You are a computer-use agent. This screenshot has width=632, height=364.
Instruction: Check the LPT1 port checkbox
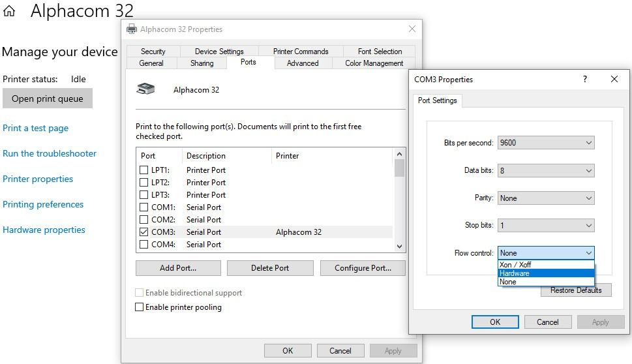click(143, 170)
